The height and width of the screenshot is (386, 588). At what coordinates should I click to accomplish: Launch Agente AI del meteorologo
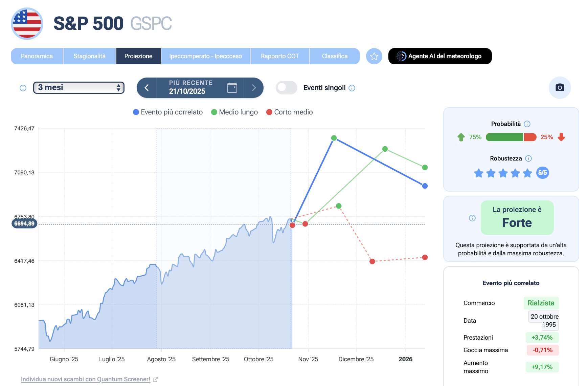(x=440, y=56)
